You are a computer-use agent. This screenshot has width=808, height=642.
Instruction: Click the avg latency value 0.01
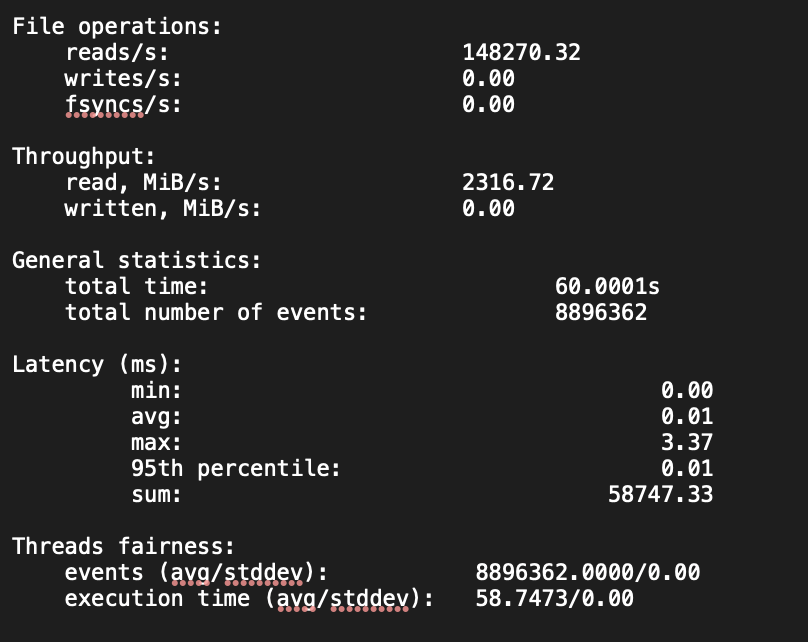(687, 416)
